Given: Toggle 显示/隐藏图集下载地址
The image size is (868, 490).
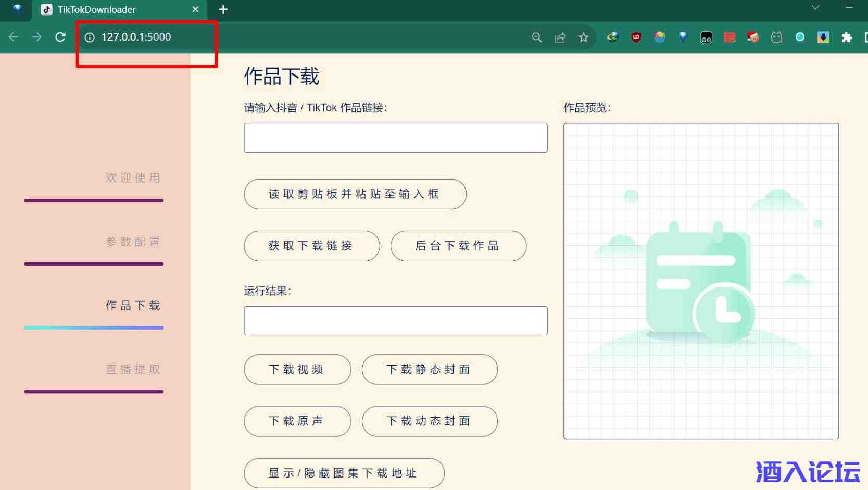Looking at the screenshot, I should (x=344, y=473).
